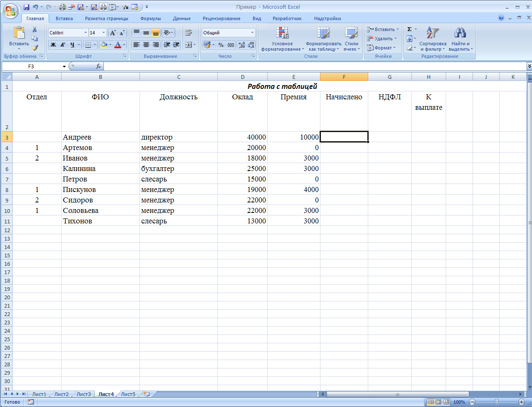This screenshot has width=532, height=407.
Task: Click the Вставить cells button
Action: point(382,29)
